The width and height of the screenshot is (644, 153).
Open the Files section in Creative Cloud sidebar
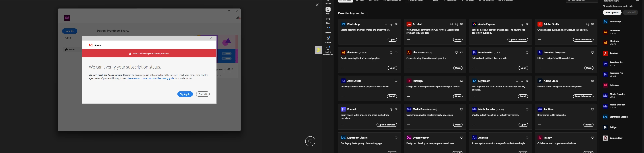(328, 20)
